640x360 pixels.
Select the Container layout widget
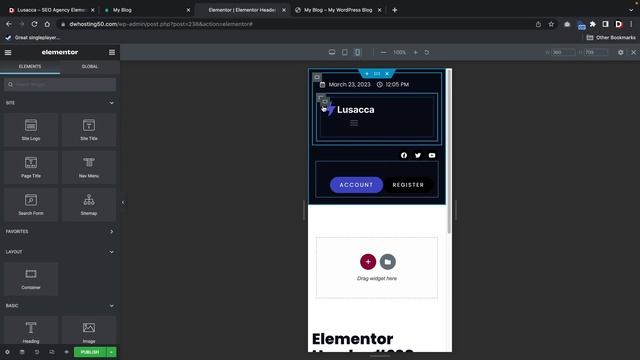[31, 279]
